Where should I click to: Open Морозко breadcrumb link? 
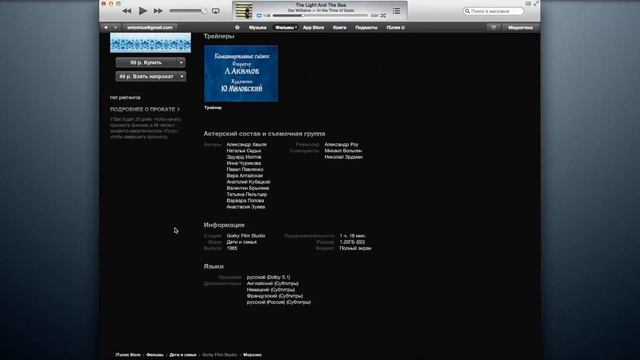[252, 355]
